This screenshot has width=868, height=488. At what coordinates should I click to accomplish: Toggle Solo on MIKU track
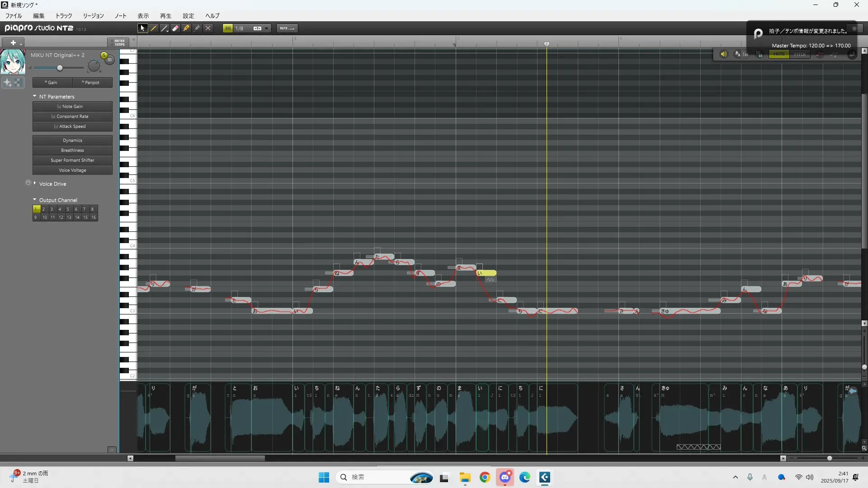[104, 55]
